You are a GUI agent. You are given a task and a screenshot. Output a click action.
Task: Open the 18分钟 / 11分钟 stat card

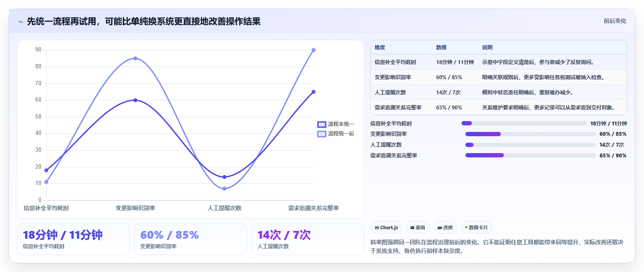point(73,239)
